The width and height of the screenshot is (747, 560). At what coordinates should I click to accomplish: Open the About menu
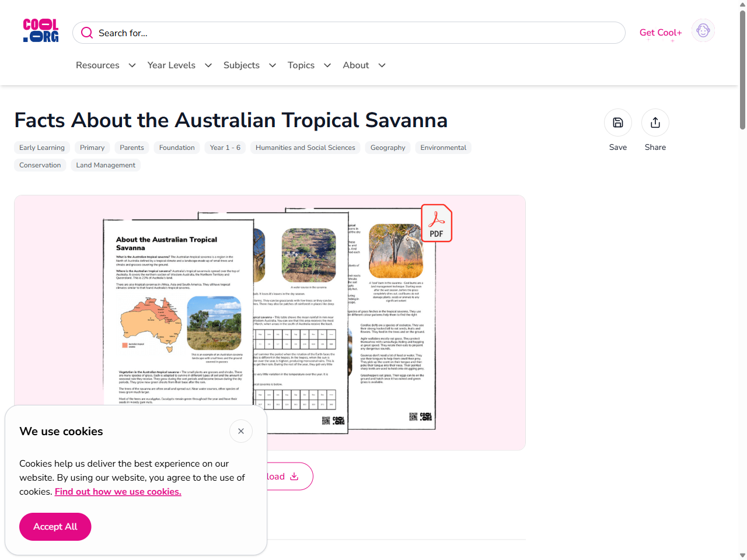(356, 65)
